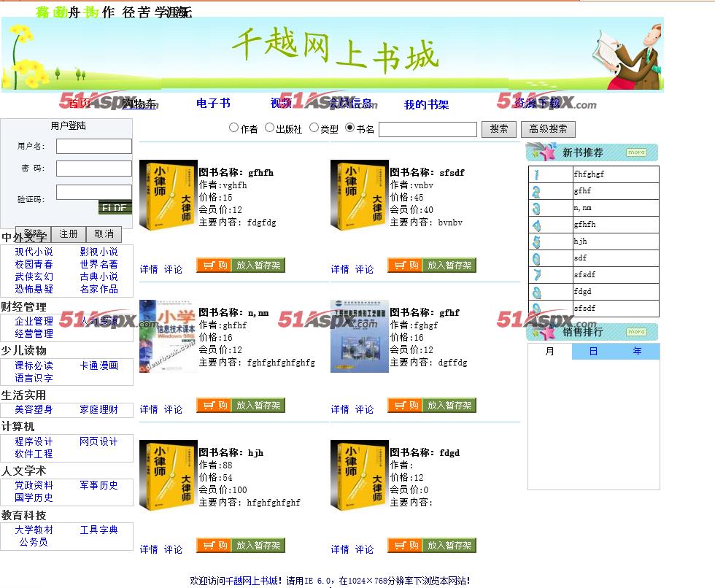
Task: Click rank number 3 icon next to n,nm
Action: (537, 209)
